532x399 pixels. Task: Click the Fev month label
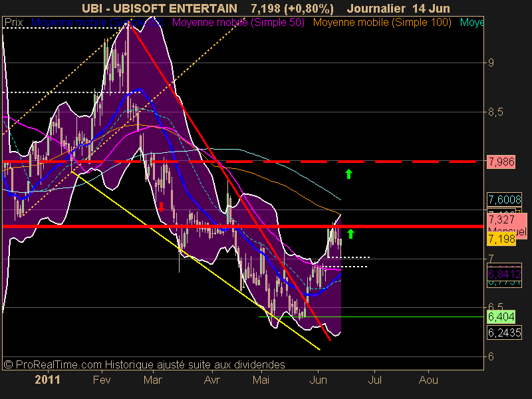[x=102, y=380]
